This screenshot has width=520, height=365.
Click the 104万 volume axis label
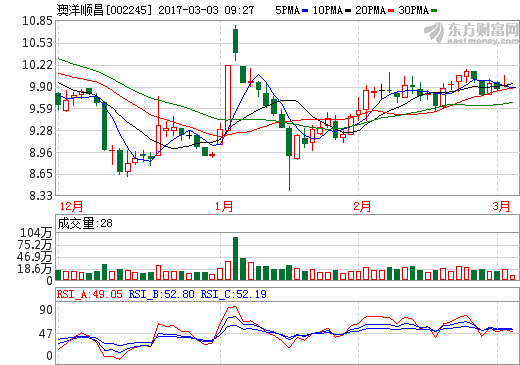click(x=36, y=233)
